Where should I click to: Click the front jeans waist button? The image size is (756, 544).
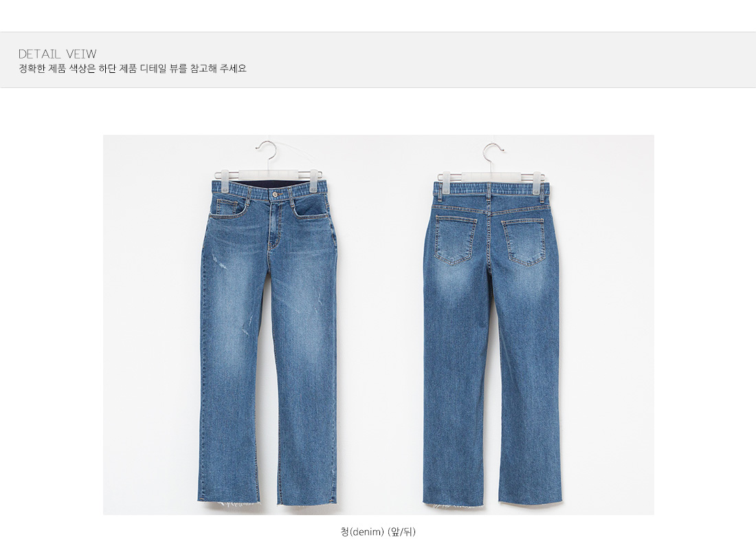click(275, 195)
